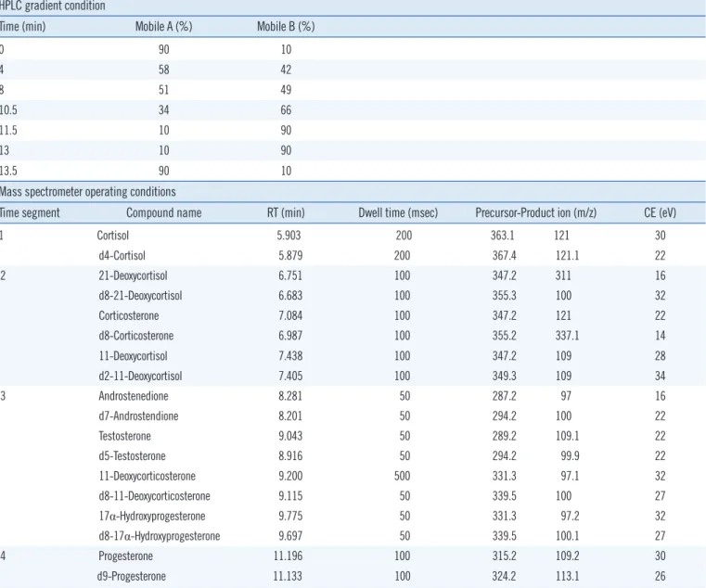Click the 'd8-11-Deoxycorticosterone' compound name

point(154,496)
